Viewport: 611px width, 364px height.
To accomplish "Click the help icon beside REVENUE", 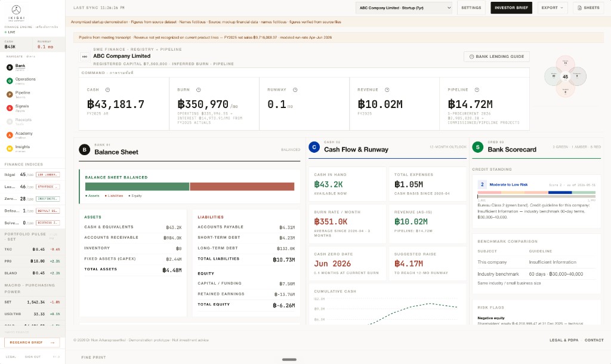I will tap(387, 90).
